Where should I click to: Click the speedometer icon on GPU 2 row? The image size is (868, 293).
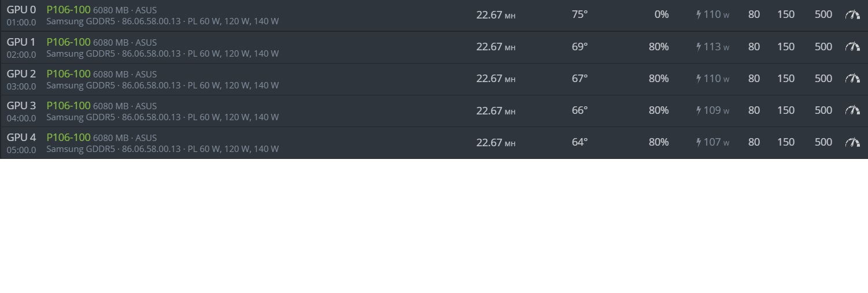(x=852, y=79)
